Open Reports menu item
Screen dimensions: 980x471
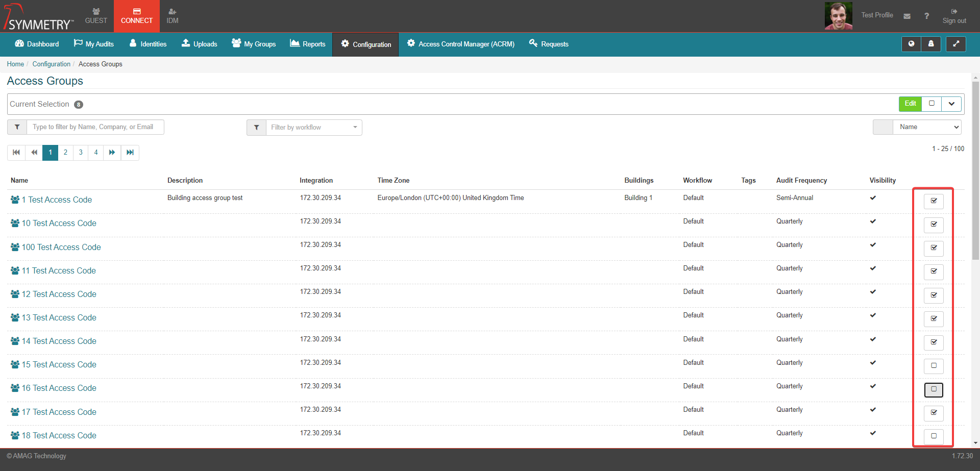pos(308,44)
